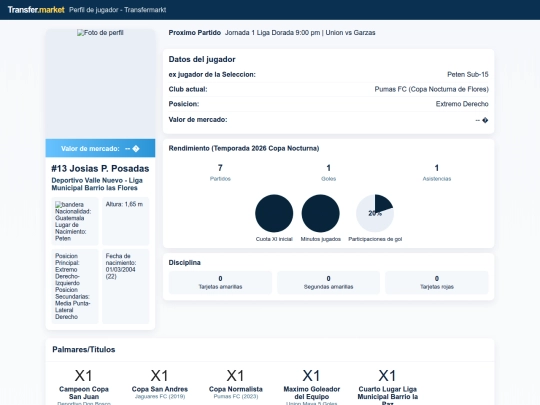Click the Segundas amarillas stat box
The image size is (540, 405).
click(329, 282)
